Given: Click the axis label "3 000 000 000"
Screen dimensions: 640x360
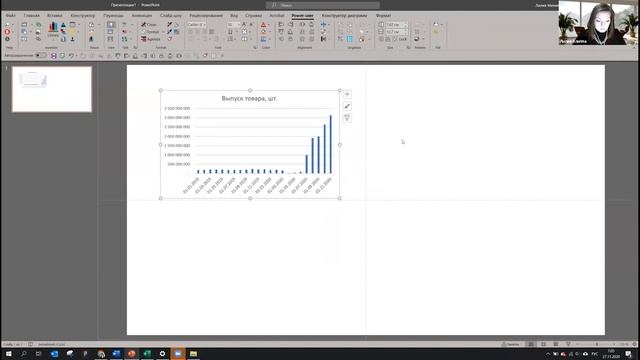Looking at the screenshot, I should point(177,118).
